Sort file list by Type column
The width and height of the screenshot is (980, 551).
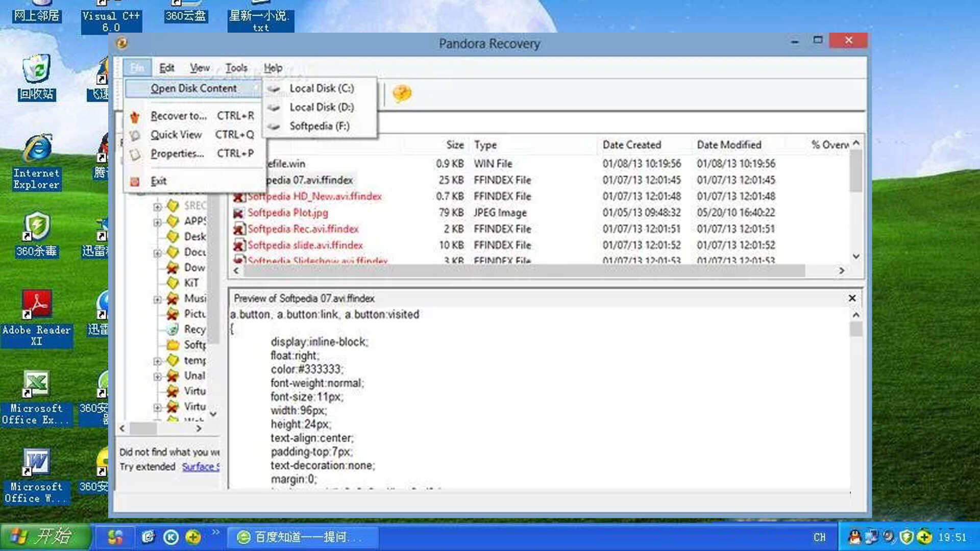pos(485,145)
